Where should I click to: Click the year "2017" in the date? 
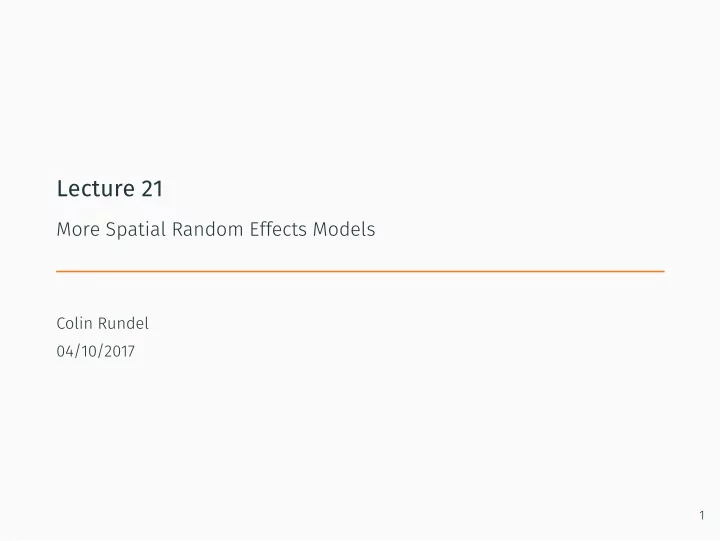[x=119, y=351]
